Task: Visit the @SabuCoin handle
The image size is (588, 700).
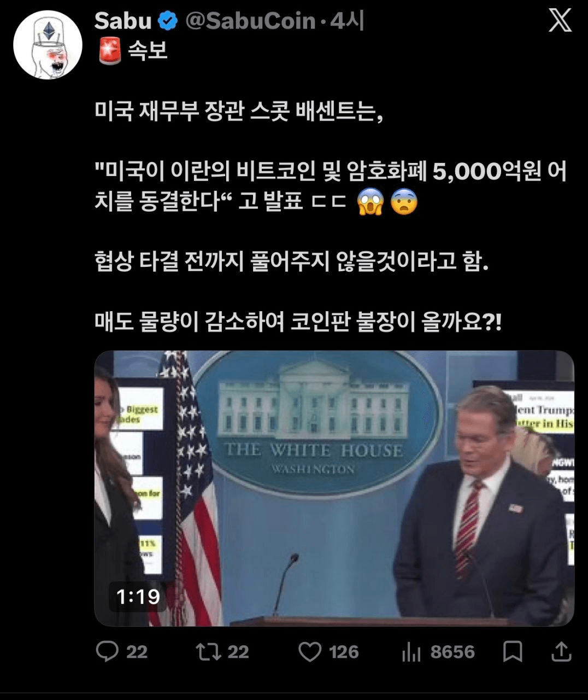Action: pos(251,21)
